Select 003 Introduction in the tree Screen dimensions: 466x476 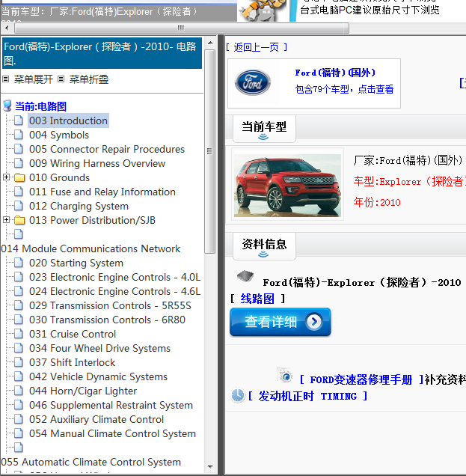68,120
